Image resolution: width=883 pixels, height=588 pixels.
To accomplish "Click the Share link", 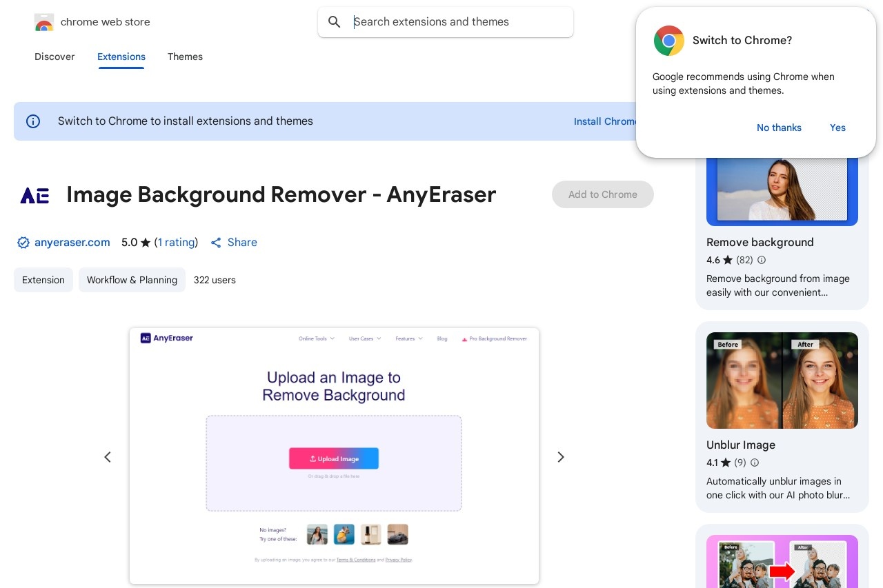I will 242,243.
